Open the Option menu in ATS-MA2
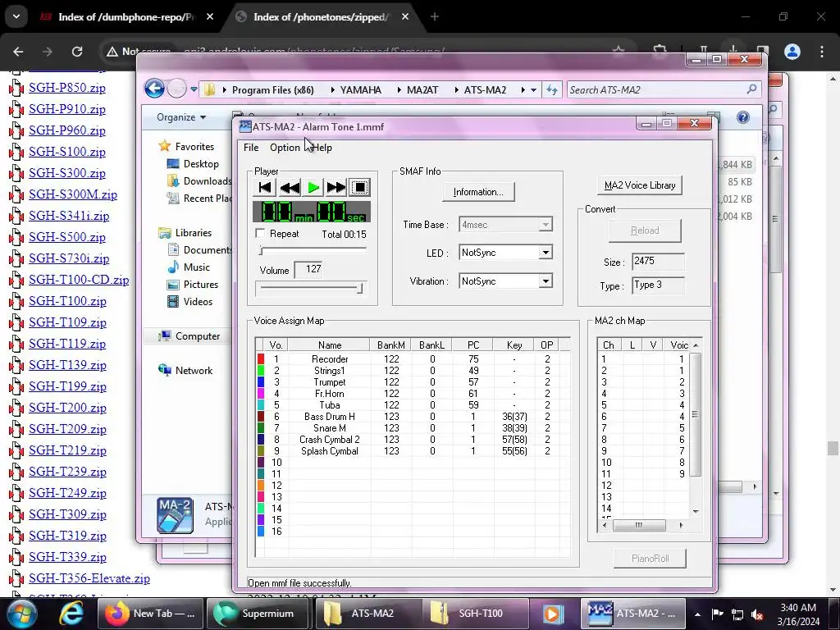 (x=285, y=148)
